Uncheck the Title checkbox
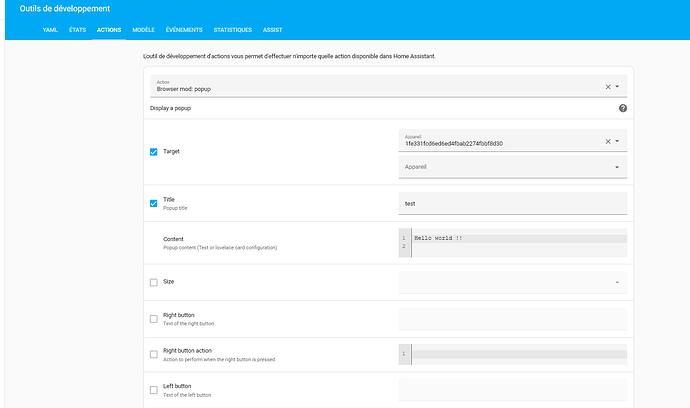690x408 pixels. (x=153, y=203)
